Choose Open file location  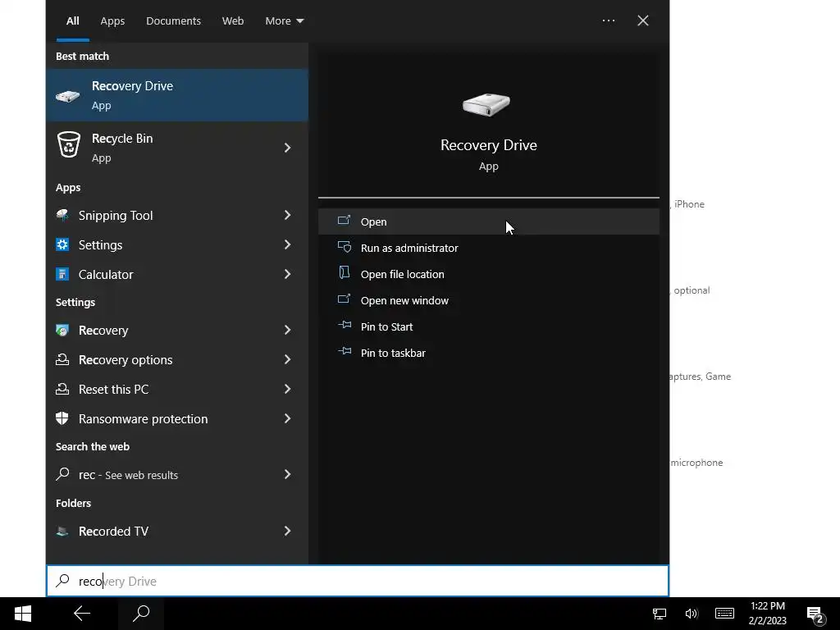tap(489, 274)
